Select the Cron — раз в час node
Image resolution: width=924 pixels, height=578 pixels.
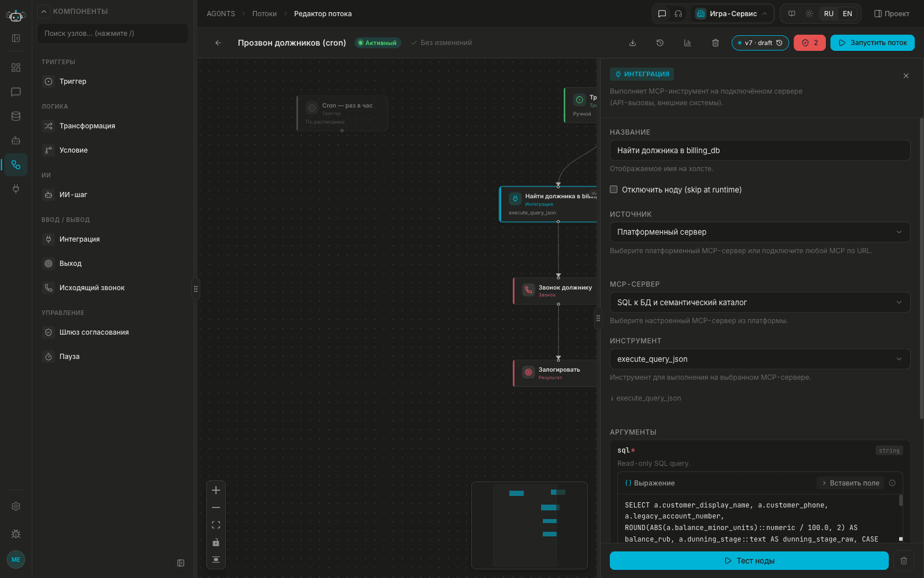(x=342, y=113)
